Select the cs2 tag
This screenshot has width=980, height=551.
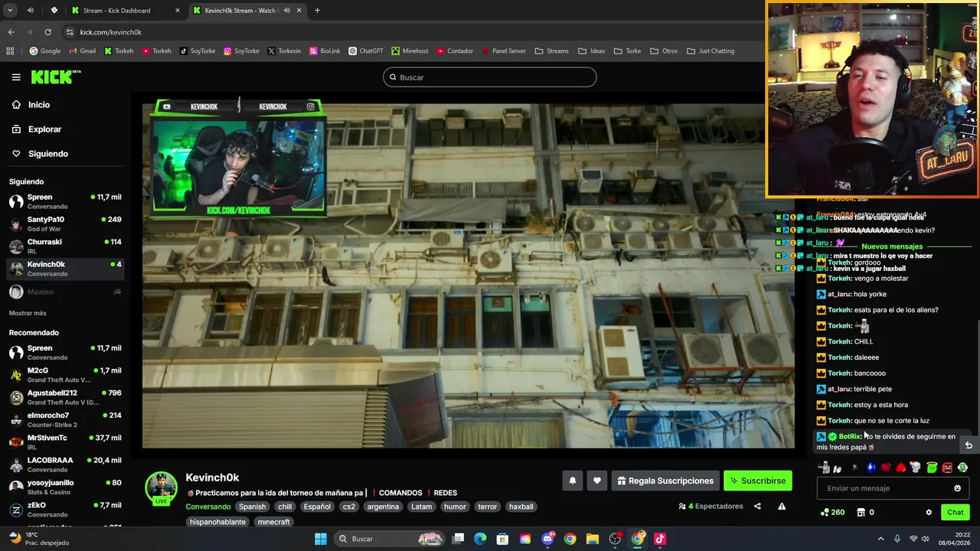pyautogui.click(x=349, y=507)
